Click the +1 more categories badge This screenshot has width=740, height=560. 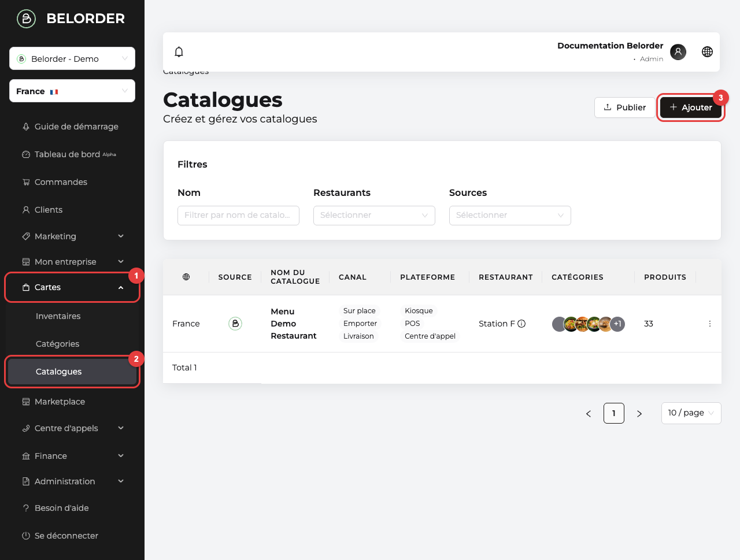617,324
